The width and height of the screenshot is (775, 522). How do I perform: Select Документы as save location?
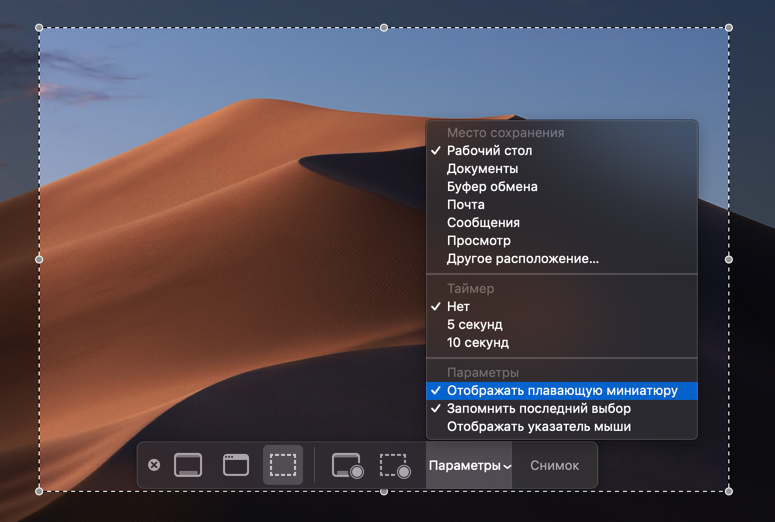point(482,169)
